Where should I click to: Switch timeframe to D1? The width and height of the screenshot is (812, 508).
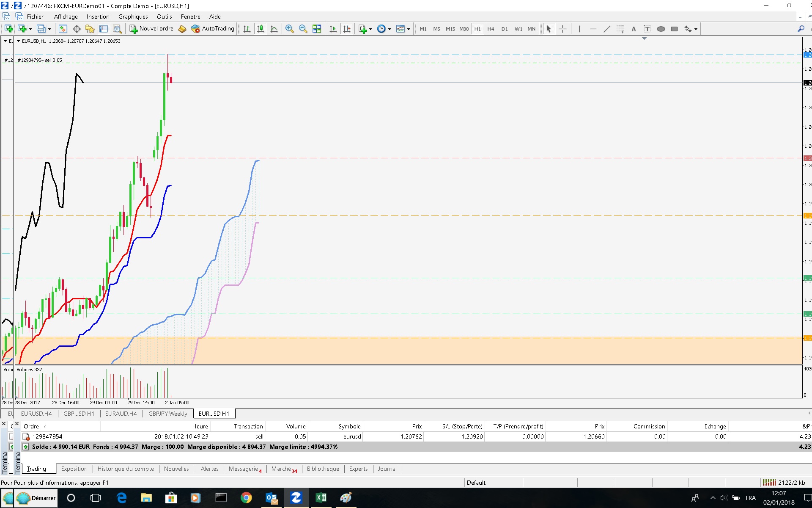click(505, 29)
